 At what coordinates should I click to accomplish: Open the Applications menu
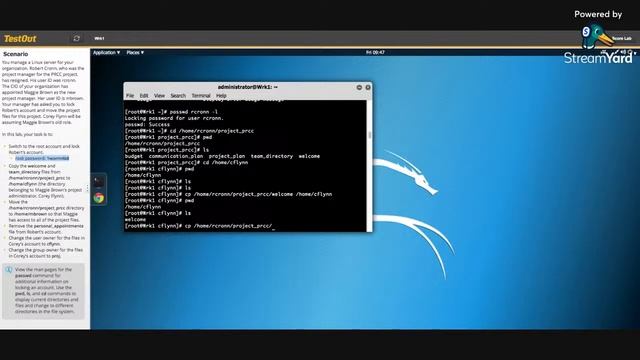(x=107, y=53)
